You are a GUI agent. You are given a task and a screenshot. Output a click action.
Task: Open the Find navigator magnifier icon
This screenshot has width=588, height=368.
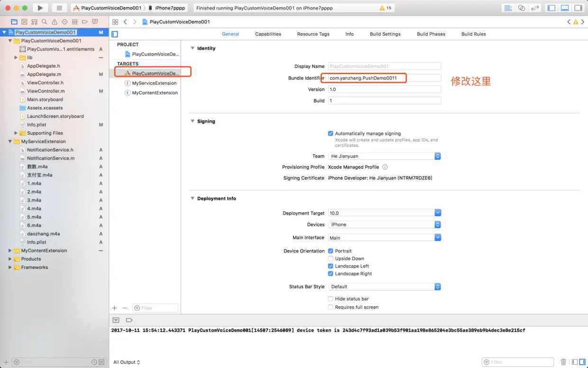point(44,22)
